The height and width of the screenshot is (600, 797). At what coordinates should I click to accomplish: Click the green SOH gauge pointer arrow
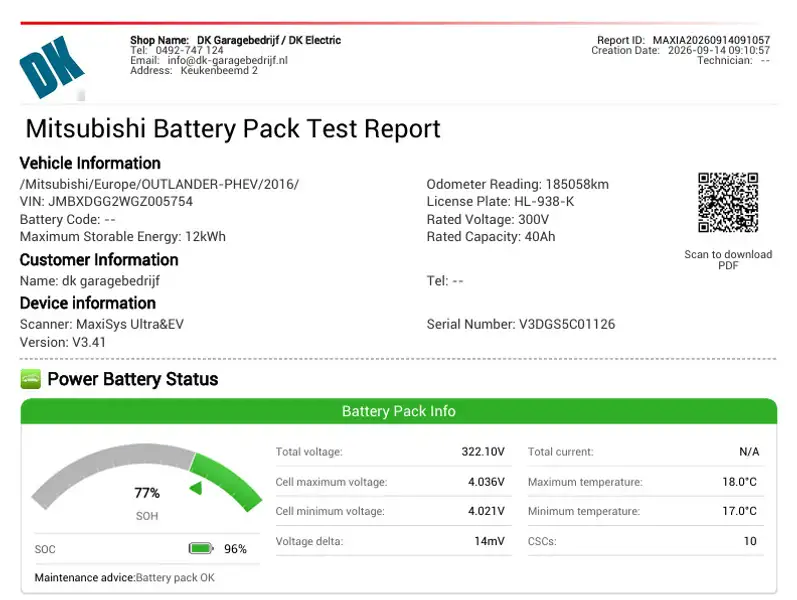[196, 488]
